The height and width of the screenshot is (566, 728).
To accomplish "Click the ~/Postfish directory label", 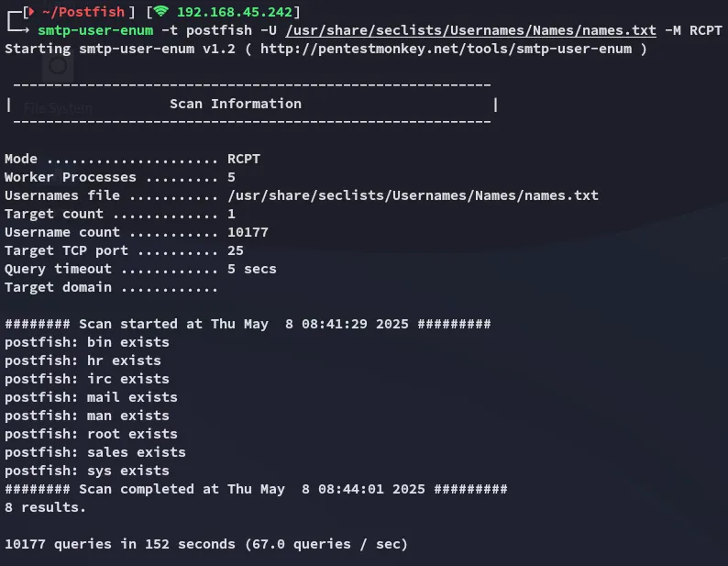I will [83, 12].
